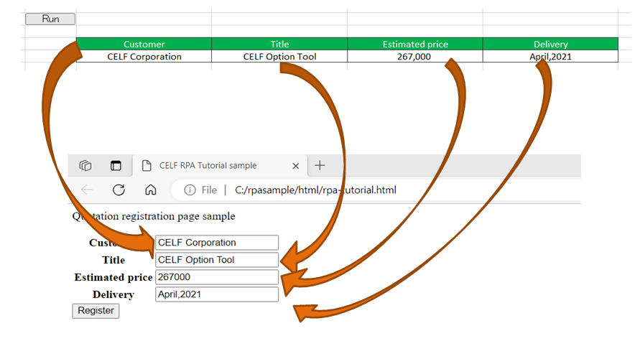Click the Estimated price input field
Screen dimensions: 640x364
click(x=216, y=277)
